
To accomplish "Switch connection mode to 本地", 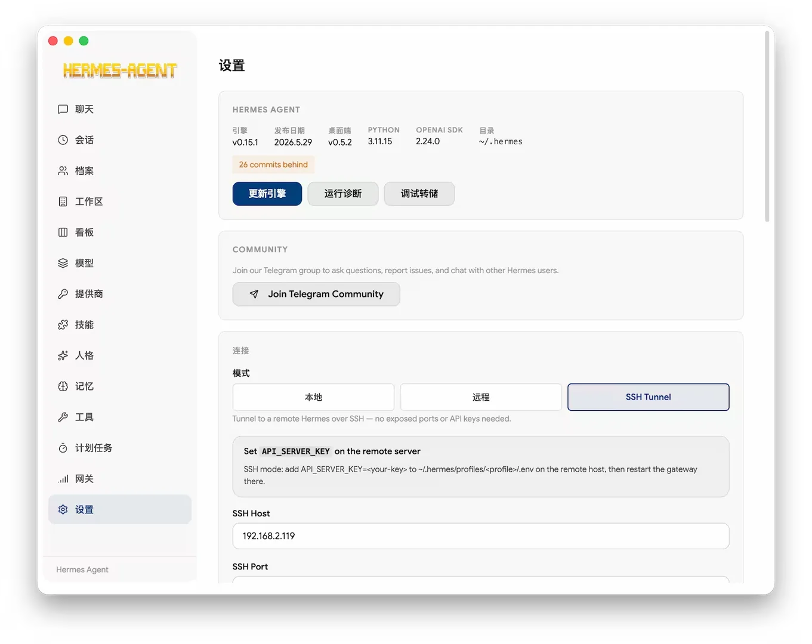I will coord(313,397).
